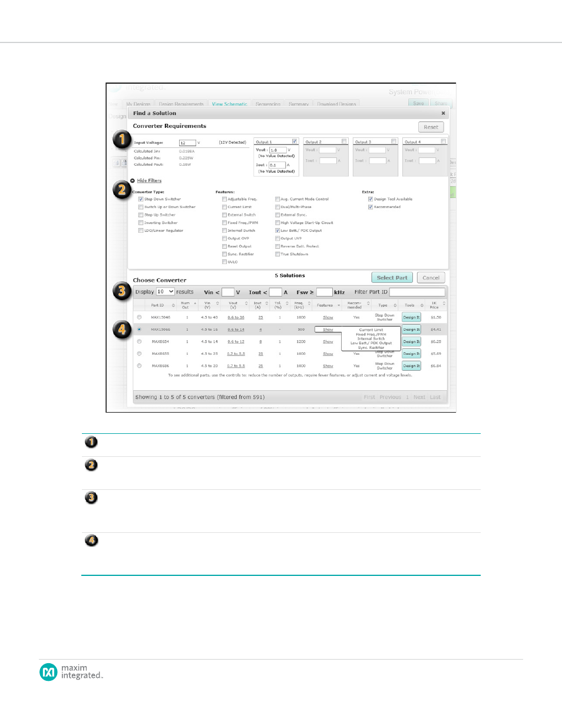The height and width of the screenshot is (728, 562).
Task: Click the Type column sort arrows
Action: tap(395, 305)
